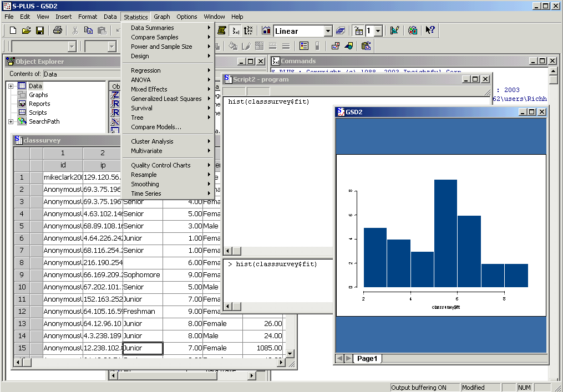This screenshot has width=563, height=392.
Task: Open the Quality Control Charts submenu
Action: click(168, 165)
